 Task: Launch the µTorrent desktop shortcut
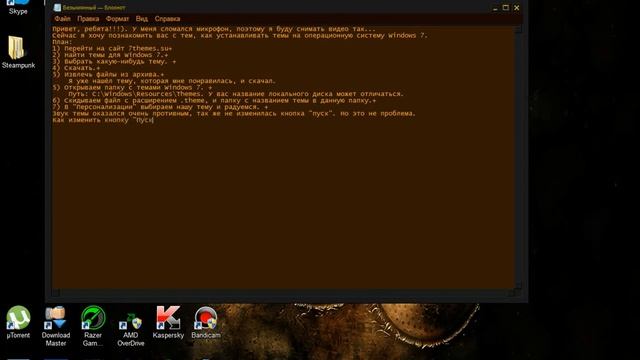tap(18, 322)
